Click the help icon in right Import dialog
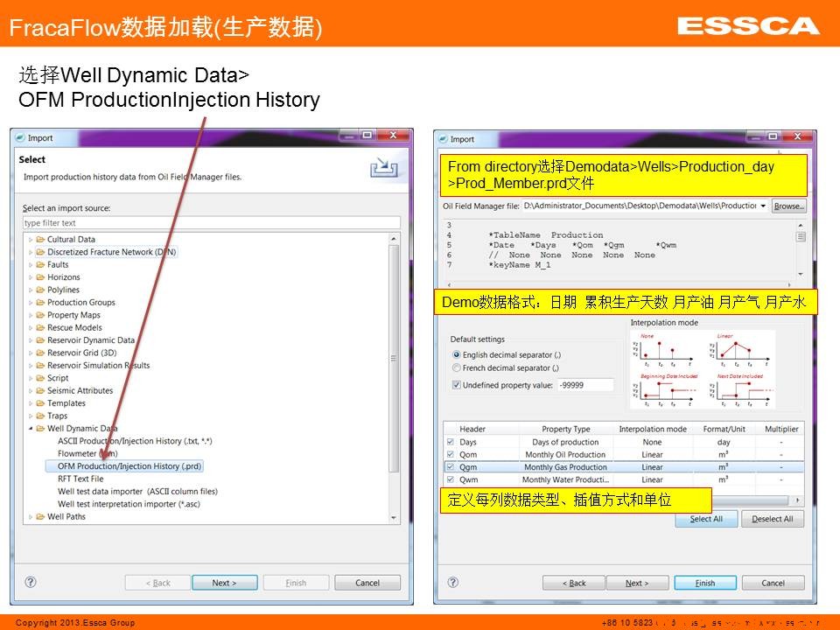 (453, 582)
